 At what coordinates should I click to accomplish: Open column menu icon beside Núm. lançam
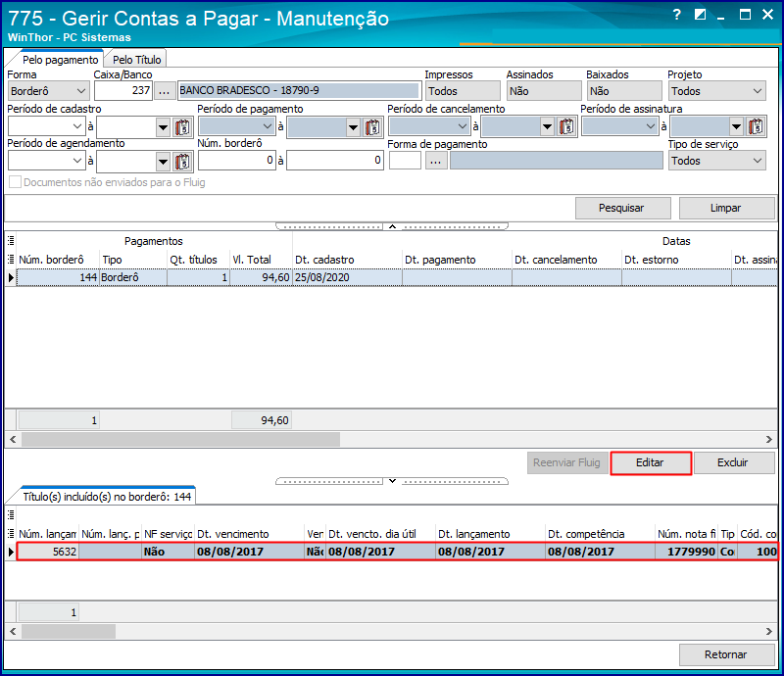click(11, 534)
